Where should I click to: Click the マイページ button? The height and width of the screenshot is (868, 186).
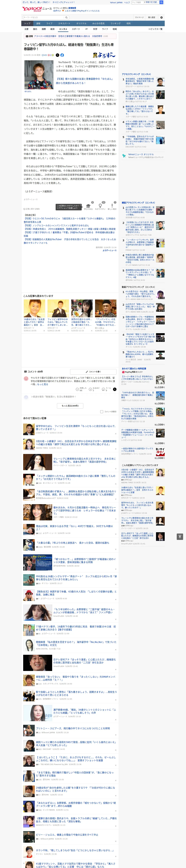click(x=139, y=18)
